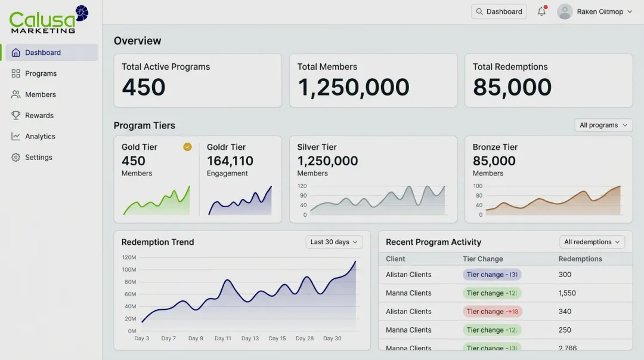This screenshot has width=644, height=360.
Task: Open notifications bell icon
Action: (541, 11)
